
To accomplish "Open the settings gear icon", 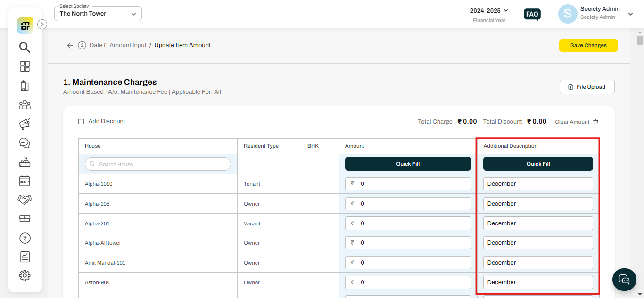I will [25, 275].
